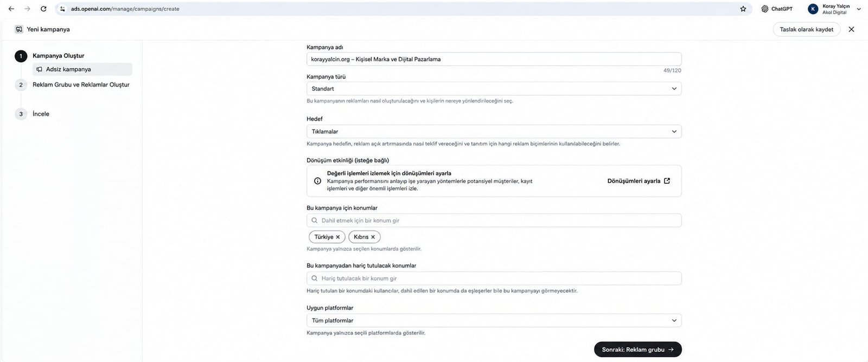The image size is (868, 362).
Task: Click the browser back arrow
Action: point(11,9)
